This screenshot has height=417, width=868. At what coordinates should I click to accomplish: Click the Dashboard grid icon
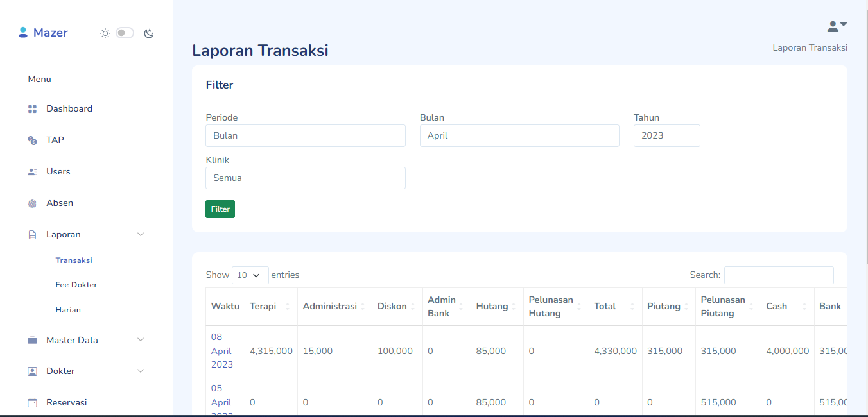[x=32, y=109]
